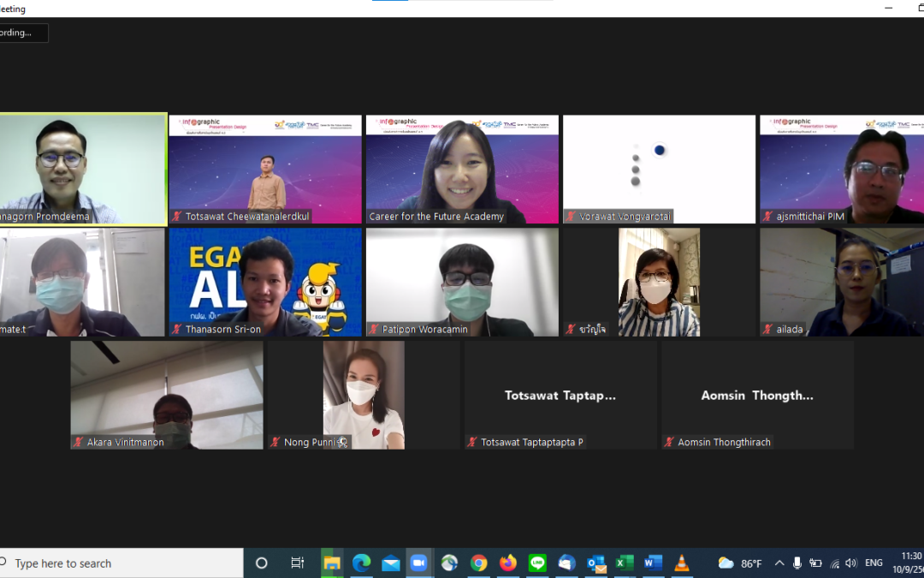Open Microsoft Edge from the taskbar
Screen dimensions: 924x578
click(x=361, y=563)
